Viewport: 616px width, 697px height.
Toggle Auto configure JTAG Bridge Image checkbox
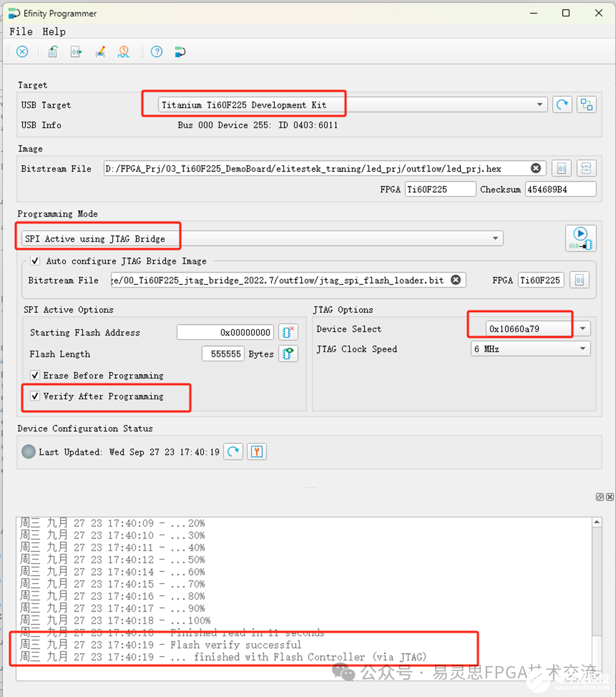[x=35, y=261]
